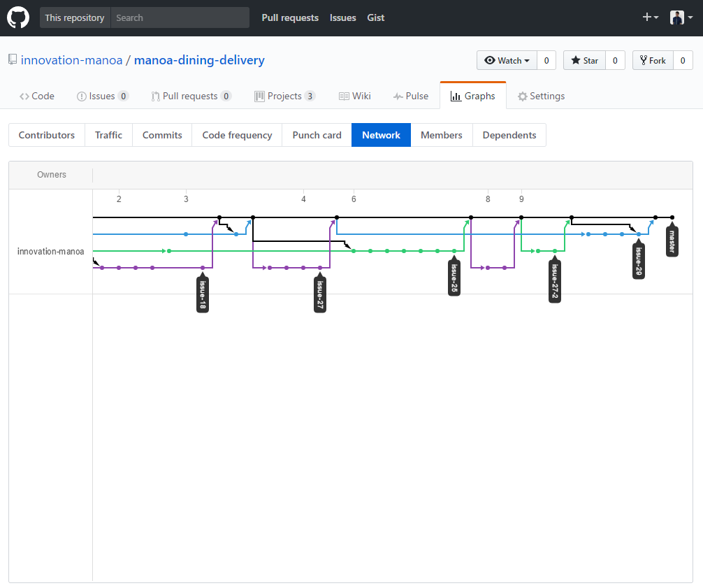Open the Contributors graph
Image resolution: width=703 pixels, height=588 pixels.
point(47,135)
